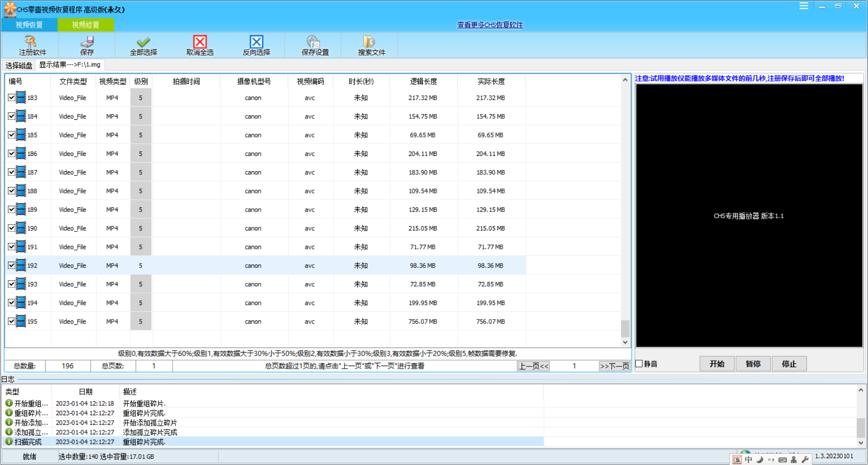Viewport: 868px width, 465px height.
Task: Click the user icon in IME bar
Action: point(794,460)
